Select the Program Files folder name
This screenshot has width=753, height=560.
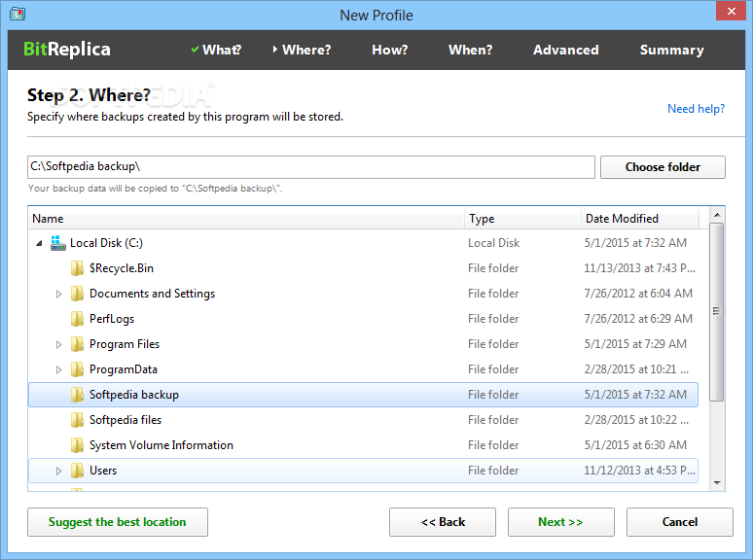[x=125, y=344]
